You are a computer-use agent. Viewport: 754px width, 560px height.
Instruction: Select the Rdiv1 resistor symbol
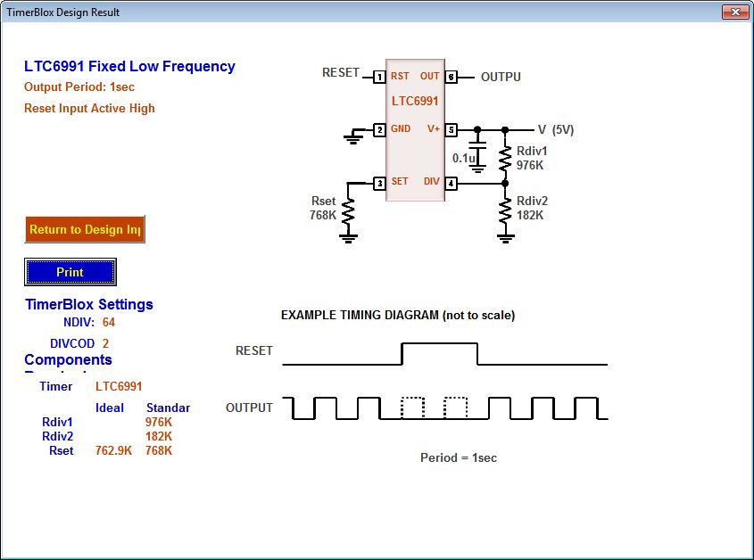pos(505,158)
